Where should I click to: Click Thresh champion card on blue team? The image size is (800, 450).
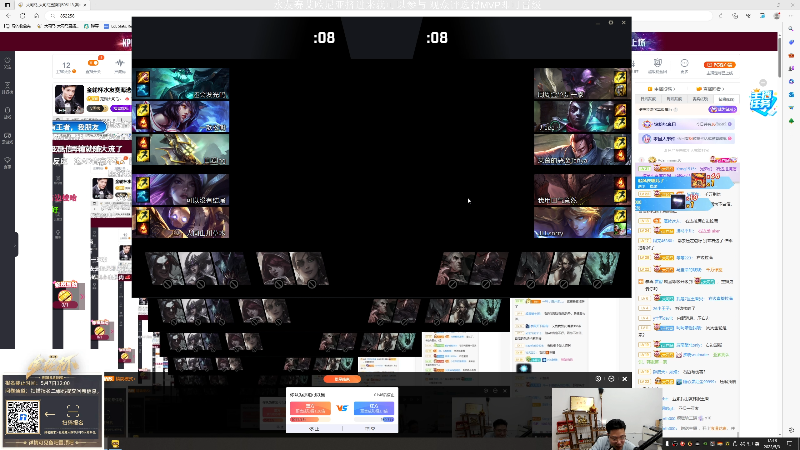[181, 84]
